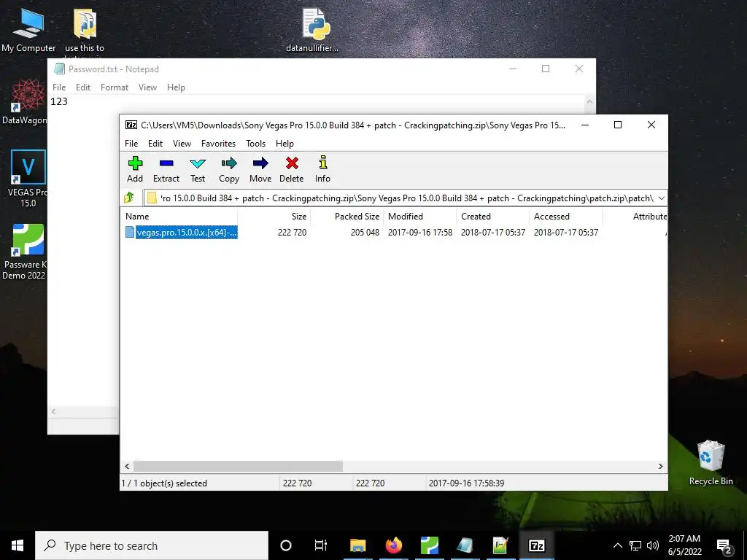This screenshot has width=747, height=560.
Task: Open the network status tray icon
Action: [635, 545]
